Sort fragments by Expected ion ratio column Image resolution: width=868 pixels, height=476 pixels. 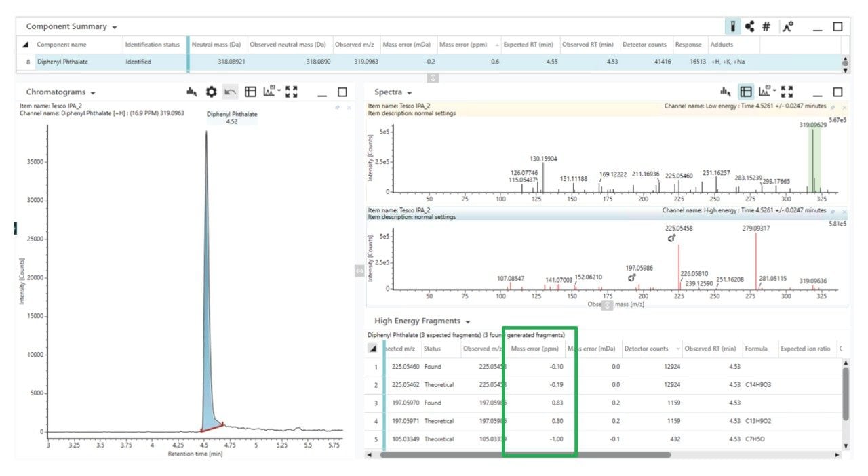coord(806,349)
